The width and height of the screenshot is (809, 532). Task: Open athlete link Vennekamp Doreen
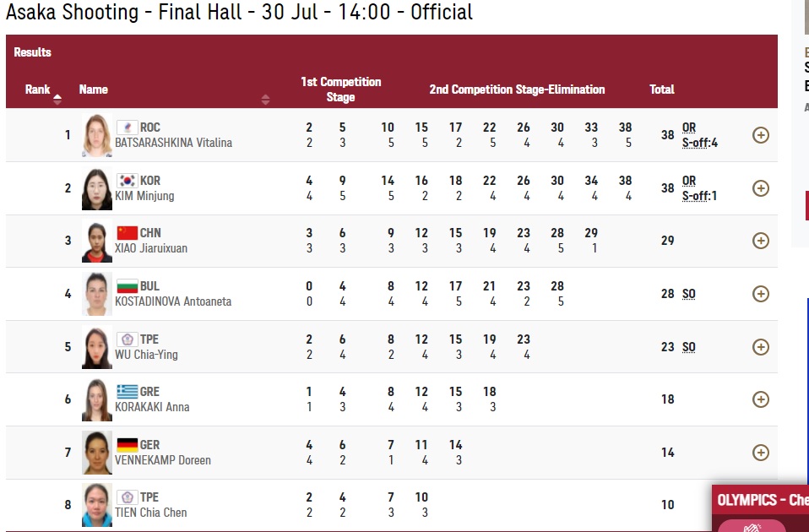tap(163, 460)
